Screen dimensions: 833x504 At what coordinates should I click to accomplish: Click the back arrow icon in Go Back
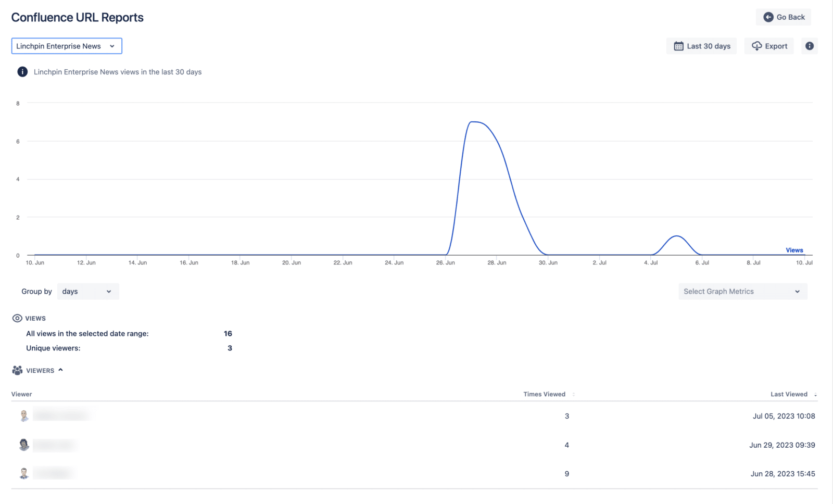click(x=767, y=17)
